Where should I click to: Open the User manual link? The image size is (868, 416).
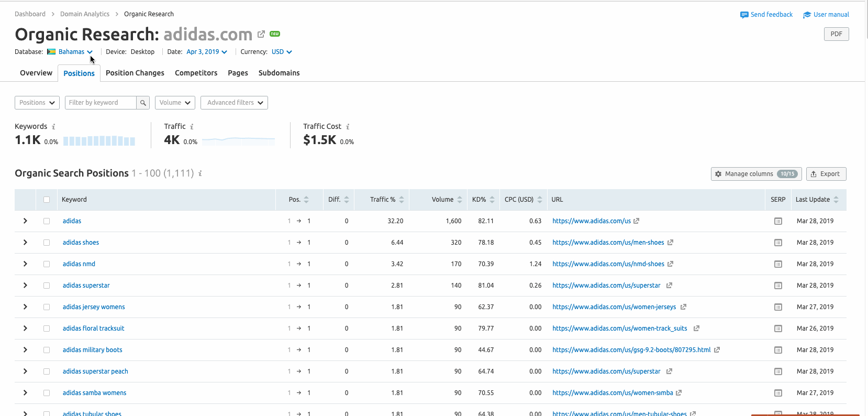[x=826, y=15]
